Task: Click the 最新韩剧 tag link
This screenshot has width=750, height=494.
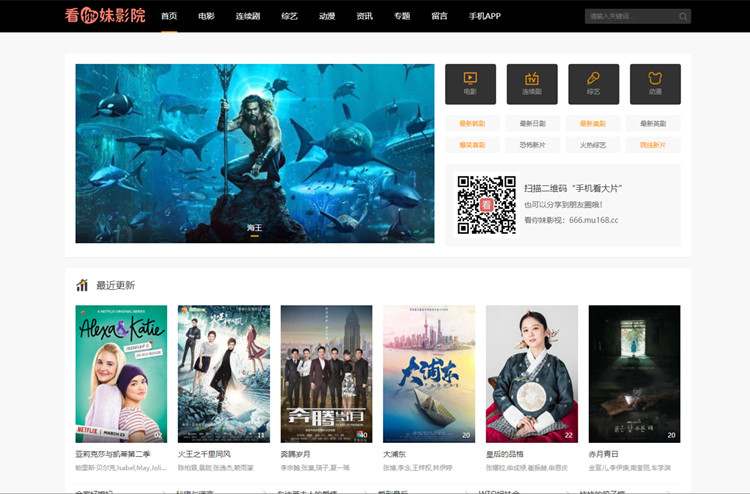Action: pos(471,124)
